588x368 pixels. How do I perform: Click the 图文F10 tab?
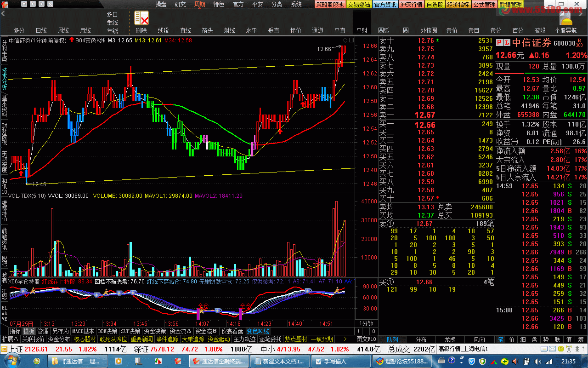366,339
